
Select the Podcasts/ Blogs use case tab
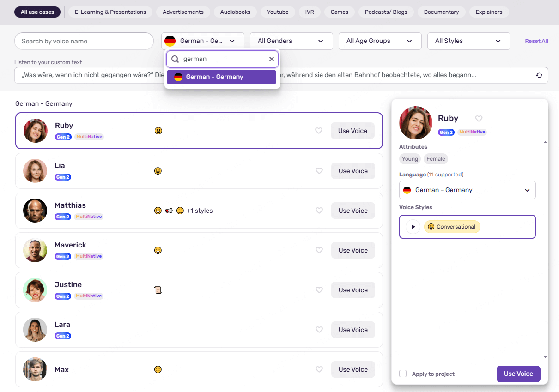[386, 12]
